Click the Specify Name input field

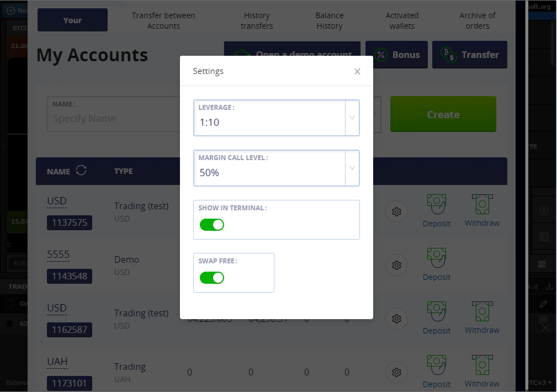[x=114, y=114]
